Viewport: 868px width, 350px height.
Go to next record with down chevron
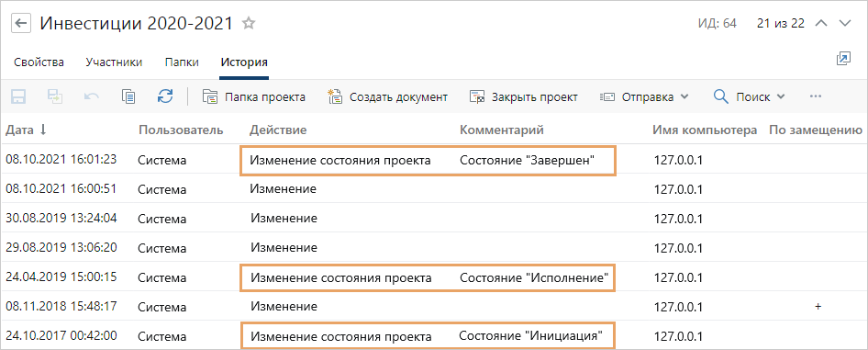(845, 23)
